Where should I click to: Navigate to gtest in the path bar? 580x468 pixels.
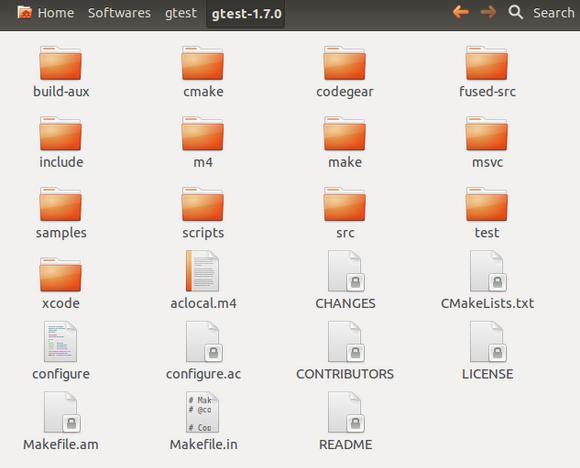(x=181, y=13)
